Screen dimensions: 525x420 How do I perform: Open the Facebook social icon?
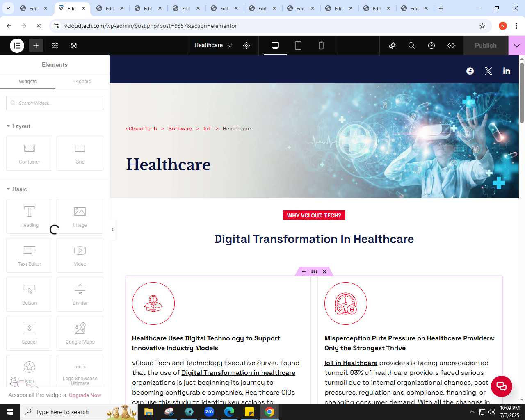click(x=470, y=71)
